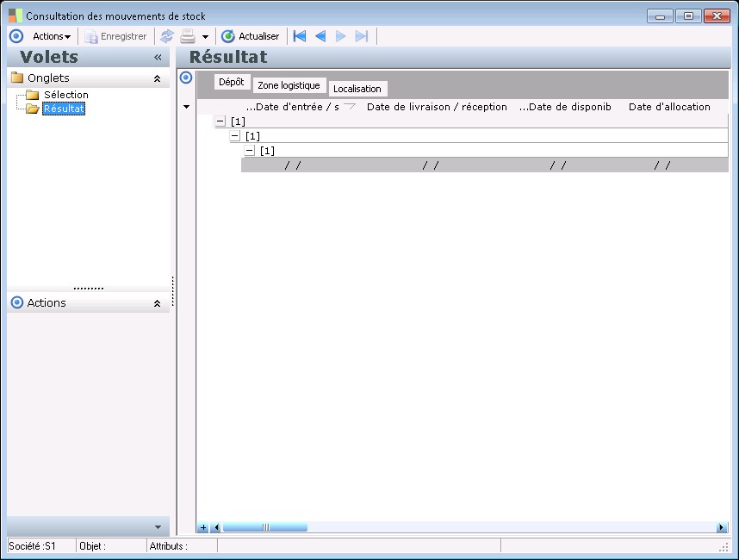Click the round icon left of Actions menu
The image size is (739, 560).
tap(16, 36)
